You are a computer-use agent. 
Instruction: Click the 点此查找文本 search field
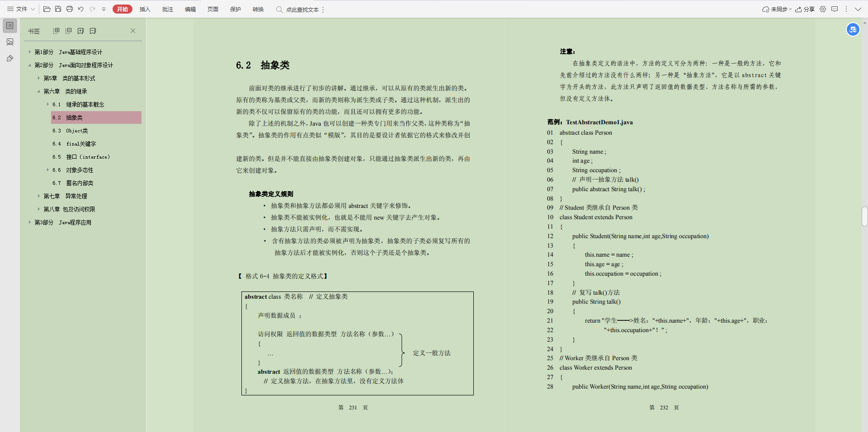[297, 9]
